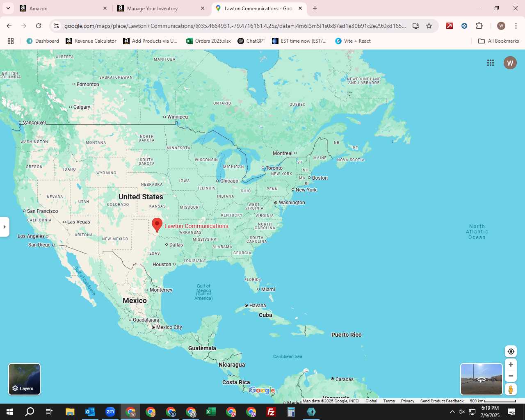This screenshot has width=525, height=420.
Task: Open the Vite + React bookmark
Action: pyautogui.click(x=353, y=41)
